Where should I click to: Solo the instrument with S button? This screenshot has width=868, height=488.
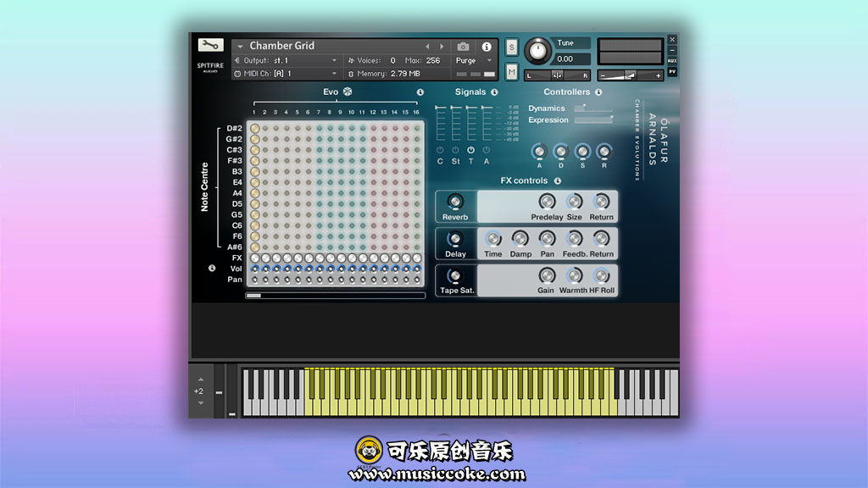511,47
